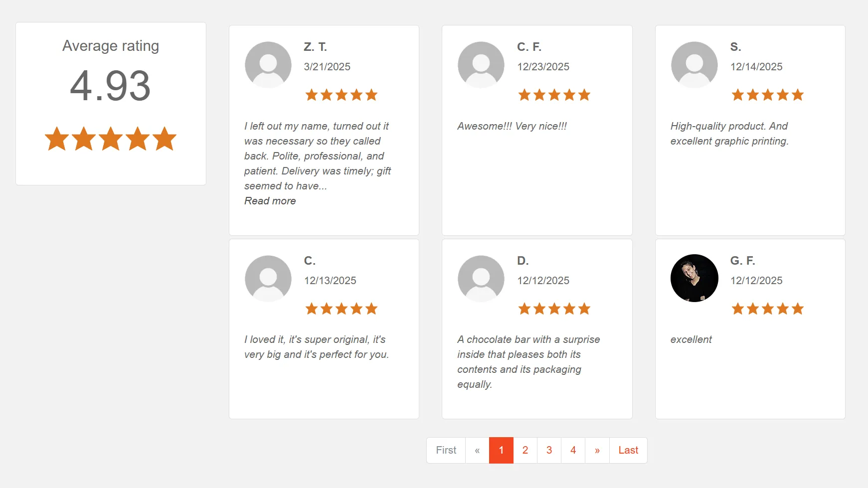Jump to the Last reviews page

pyautogui.click(x=628, y=450)
